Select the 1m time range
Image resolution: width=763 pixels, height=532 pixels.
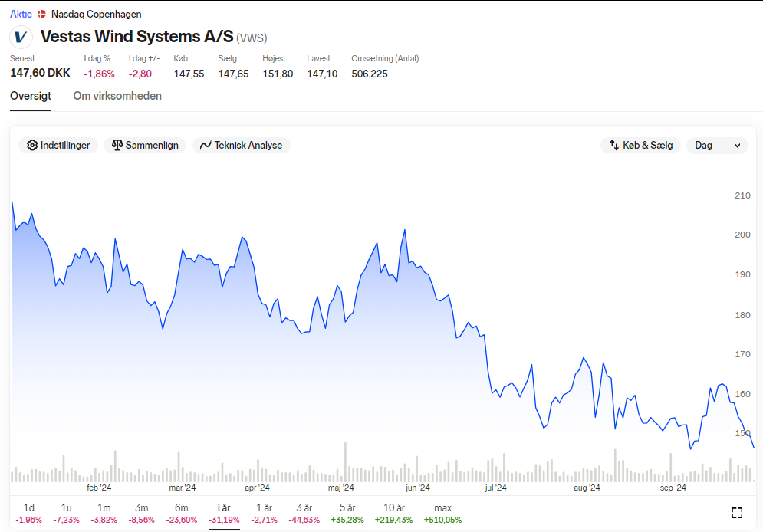click(104, 514)
